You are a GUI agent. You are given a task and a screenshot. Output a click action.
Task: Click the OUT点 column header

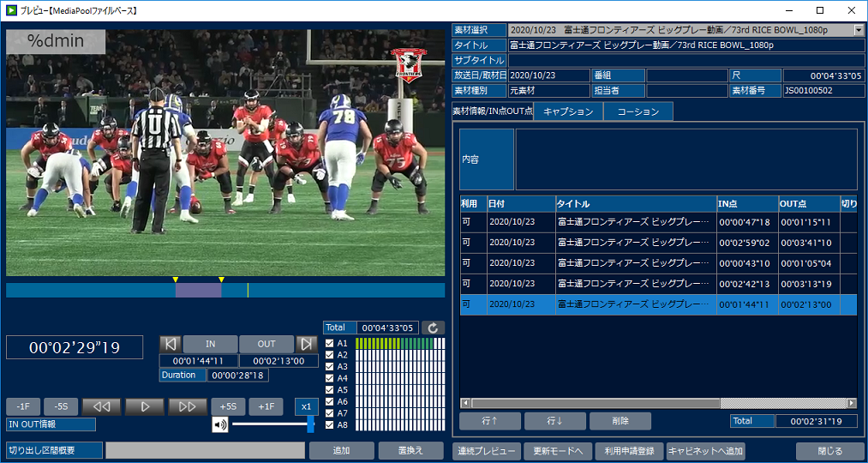coord(810,203)
